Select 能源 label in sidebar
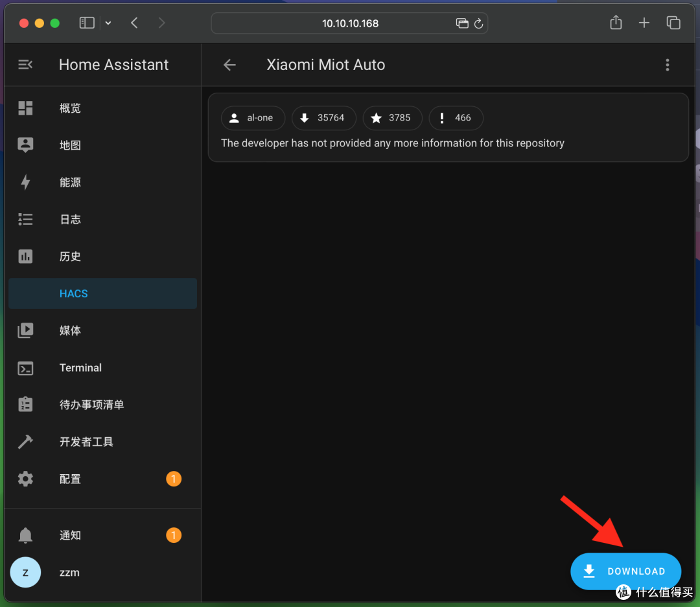 pos(70,182)
